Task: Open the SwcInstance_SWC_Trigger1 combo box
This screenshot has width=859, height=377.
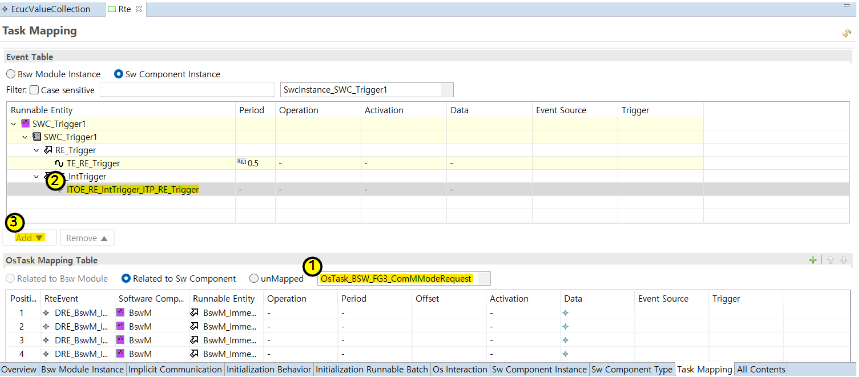Action: pyautogui.click(x=366, y=90)
